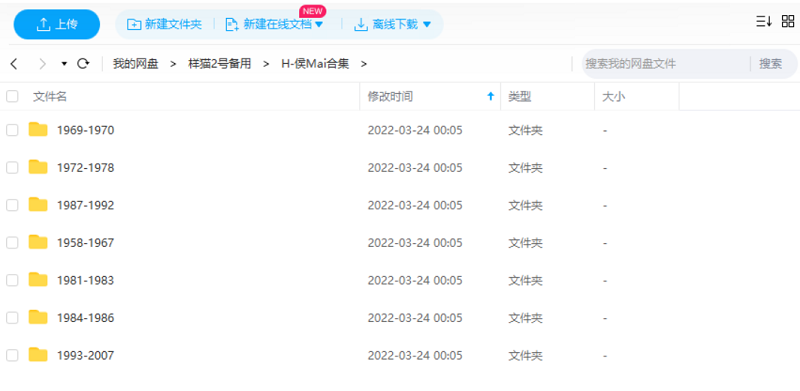
Task: Expand the navigation history dropdown arrow
Action: [64, 64]
